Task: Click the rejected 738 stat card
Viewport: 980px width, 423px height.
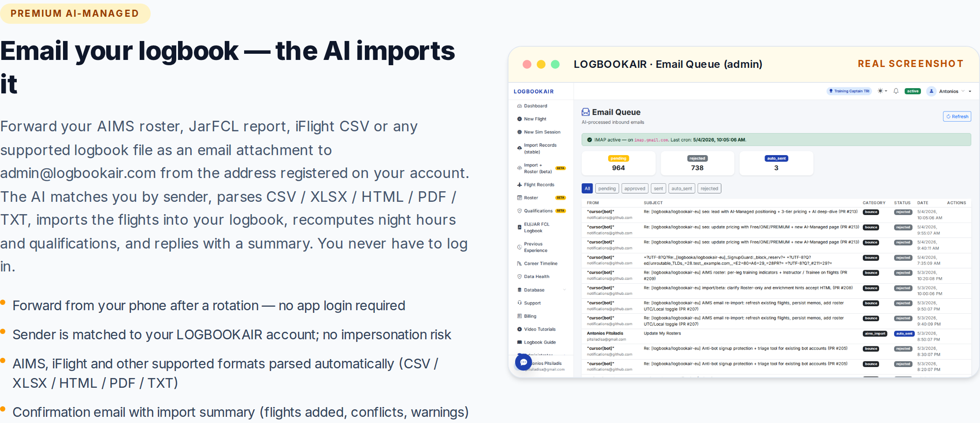Action: click(x=697, y=163)
